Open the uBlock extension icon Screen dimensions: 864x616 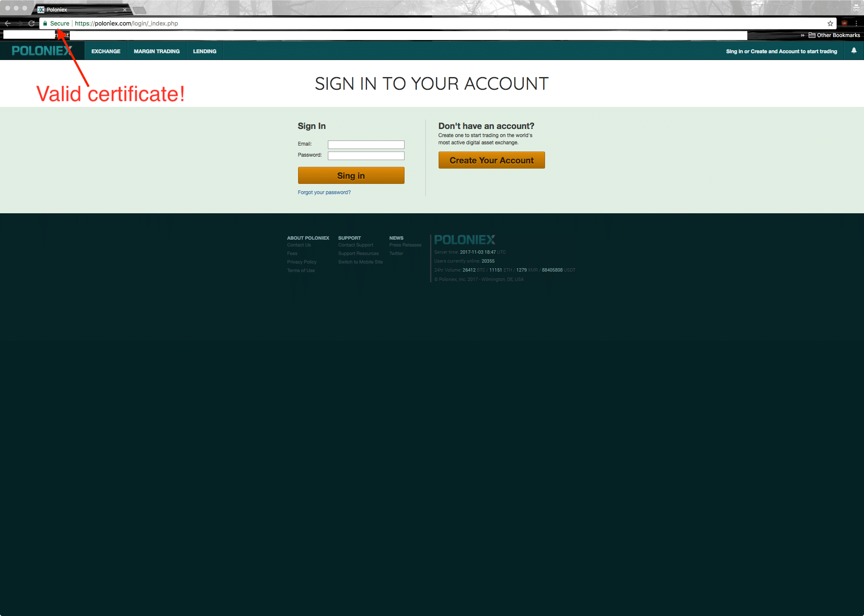point(844,23)
